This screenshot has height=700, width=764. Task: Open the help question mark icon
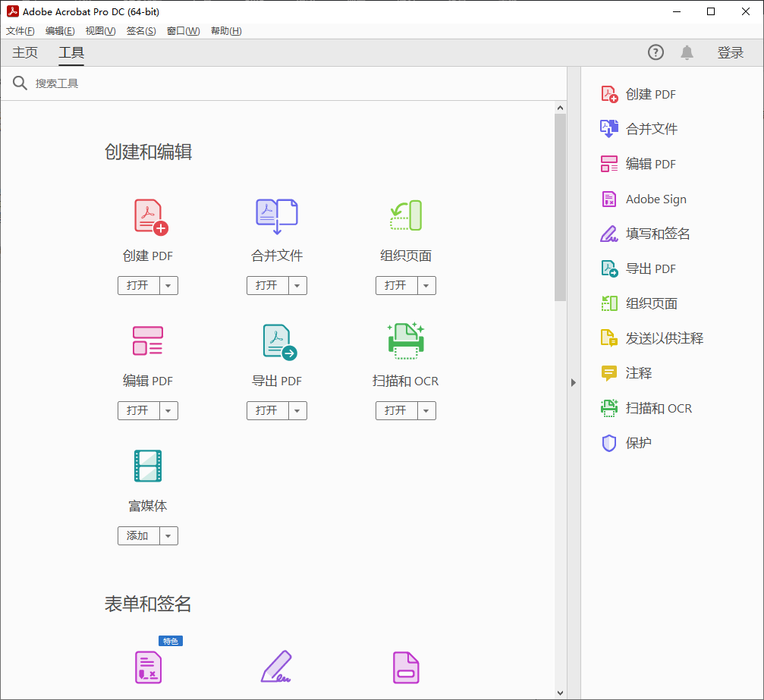coord(656,52)
